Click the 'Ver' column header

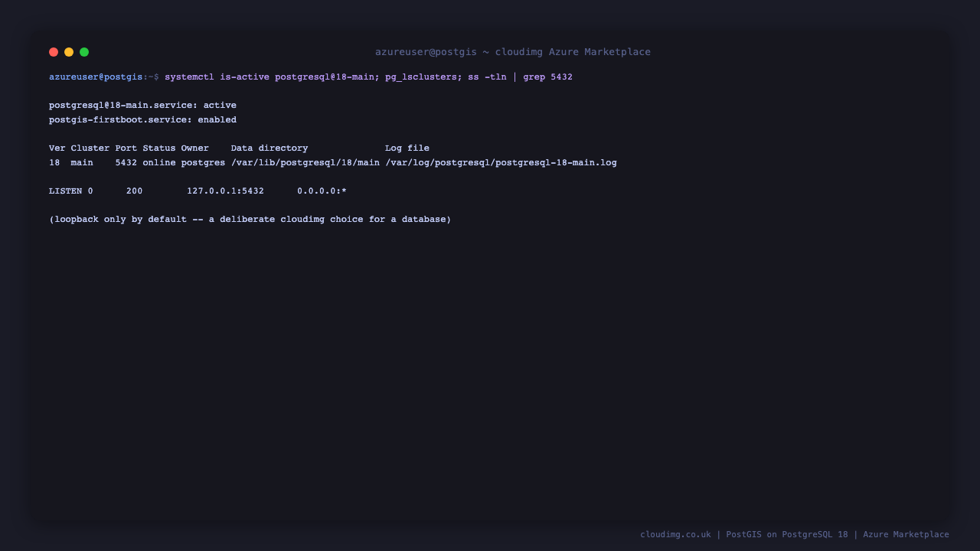click(x=57, y=148)
